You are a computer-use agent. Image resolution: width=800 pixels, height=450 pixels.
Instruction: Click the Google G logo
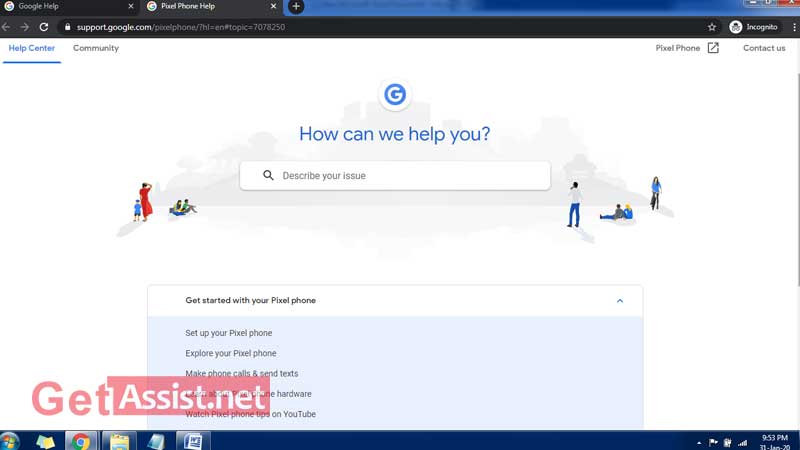click(395, 95)
